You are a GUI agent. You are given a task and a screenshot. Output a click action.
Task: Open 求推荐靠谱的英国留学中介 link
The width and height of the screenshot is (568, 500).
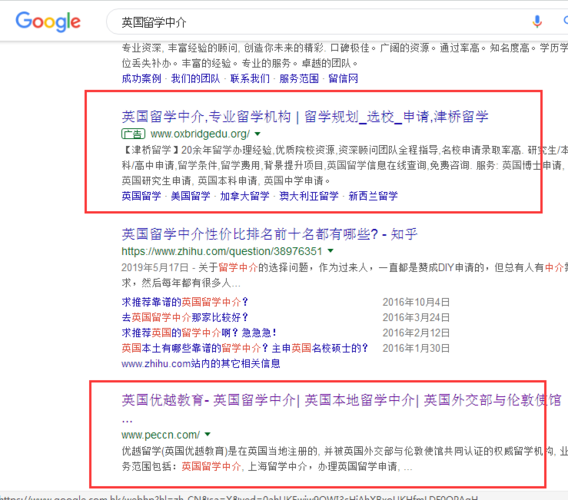pos(185,302)
